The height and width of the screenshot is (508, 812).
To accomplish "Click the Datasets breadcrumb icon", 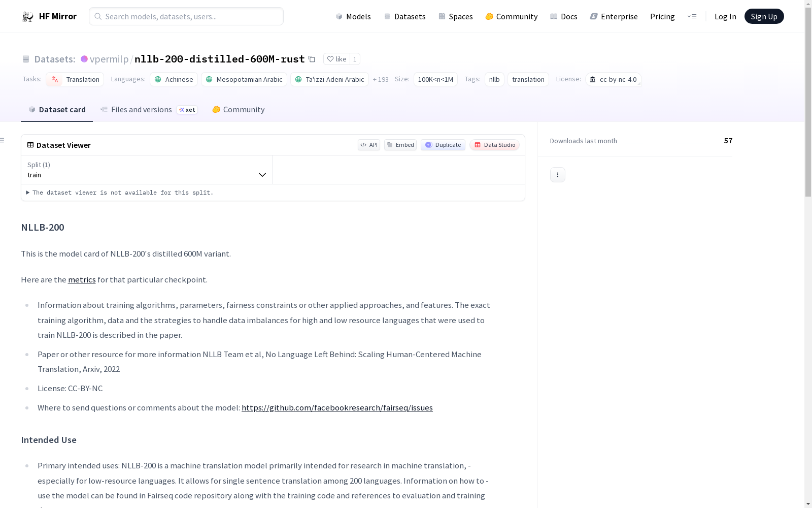I will (26, 59).
